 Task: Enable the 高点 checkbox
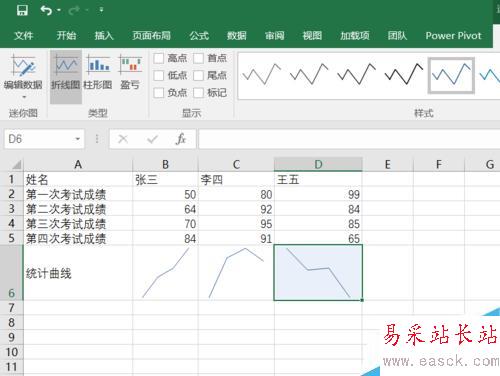click(x=159, y=58)
